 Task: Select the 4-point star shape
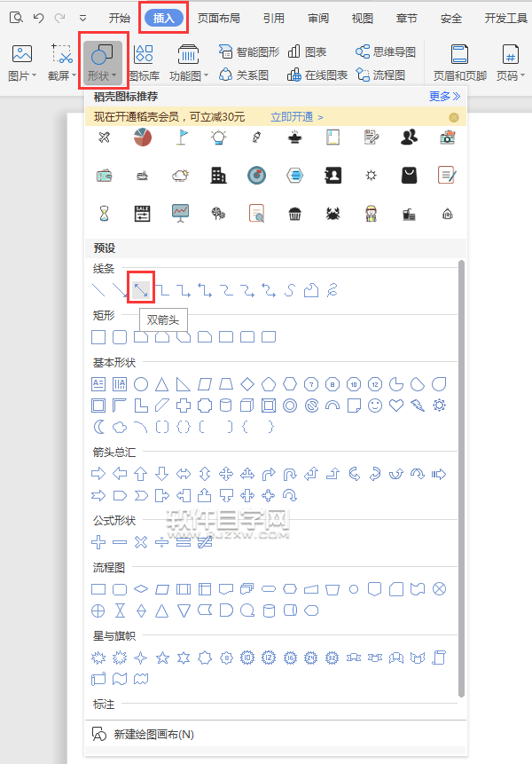pyautogui.click(x=141, y=658)
